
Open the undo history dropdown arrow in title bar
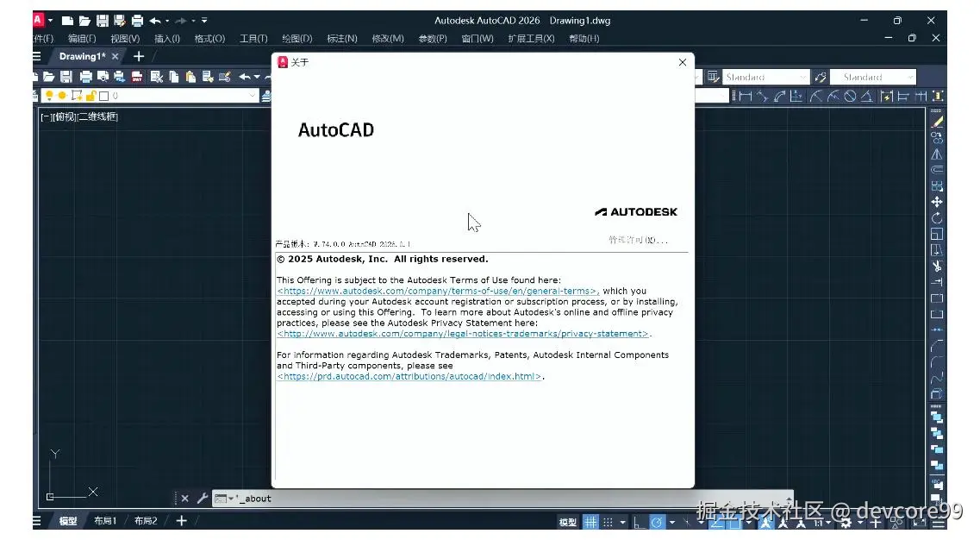tap(167, 21)
